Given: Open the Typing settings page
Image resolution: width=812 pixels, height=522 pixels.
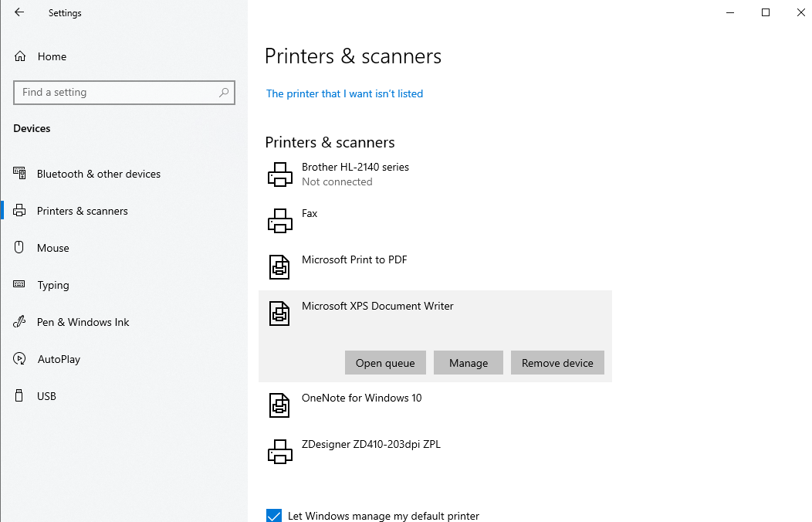Looking at the screenshot, I should [x=52, y=285].
